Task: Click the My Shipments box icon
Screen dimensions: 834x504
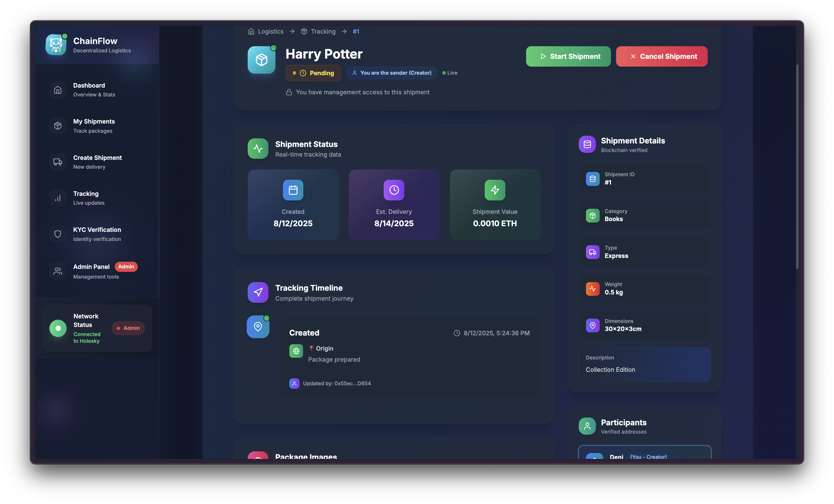Action: 58,125
